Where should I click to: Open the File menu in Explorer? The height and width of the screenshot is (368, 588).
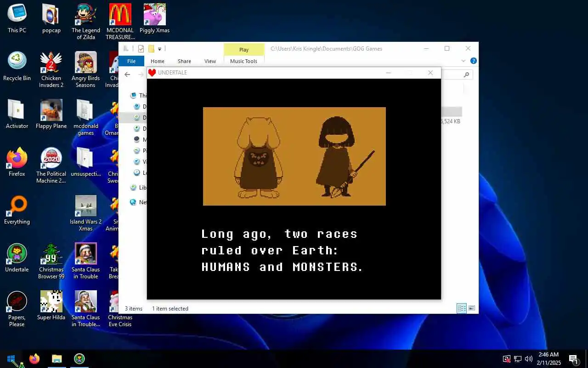(x=131, y=61)
